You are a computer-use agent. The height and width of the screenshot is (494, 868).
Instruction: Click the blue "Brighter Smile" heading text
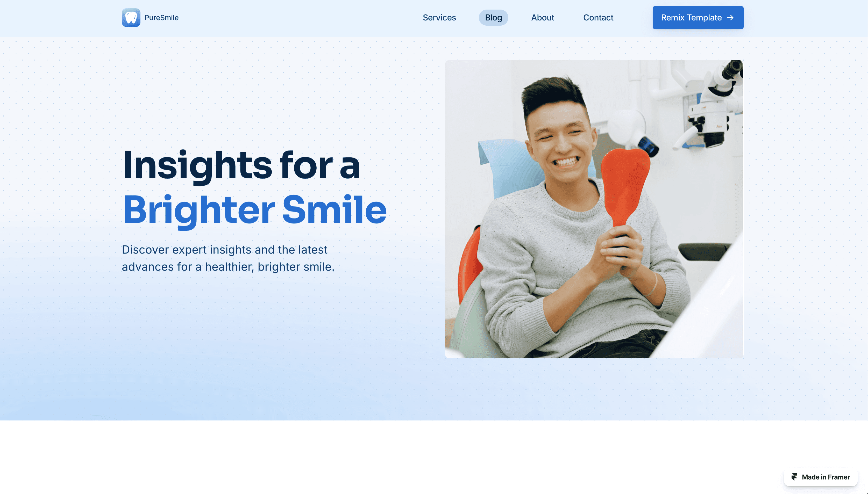[255, 210]
